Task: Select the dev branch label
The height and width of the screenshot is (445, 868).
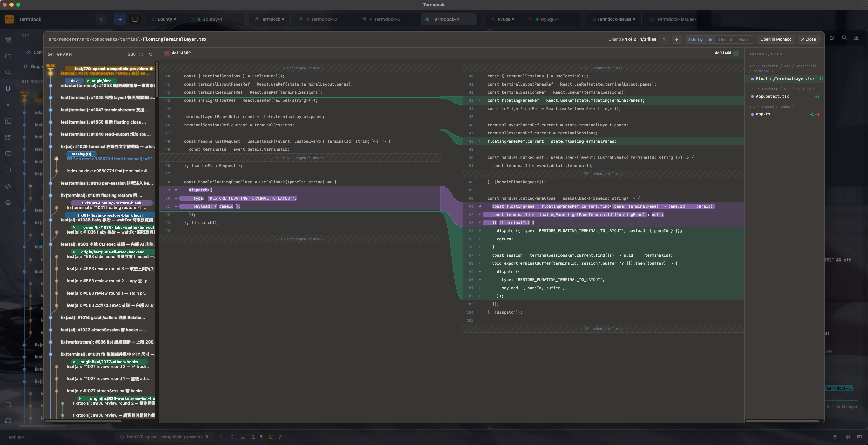Action: [x=75, y=81]
